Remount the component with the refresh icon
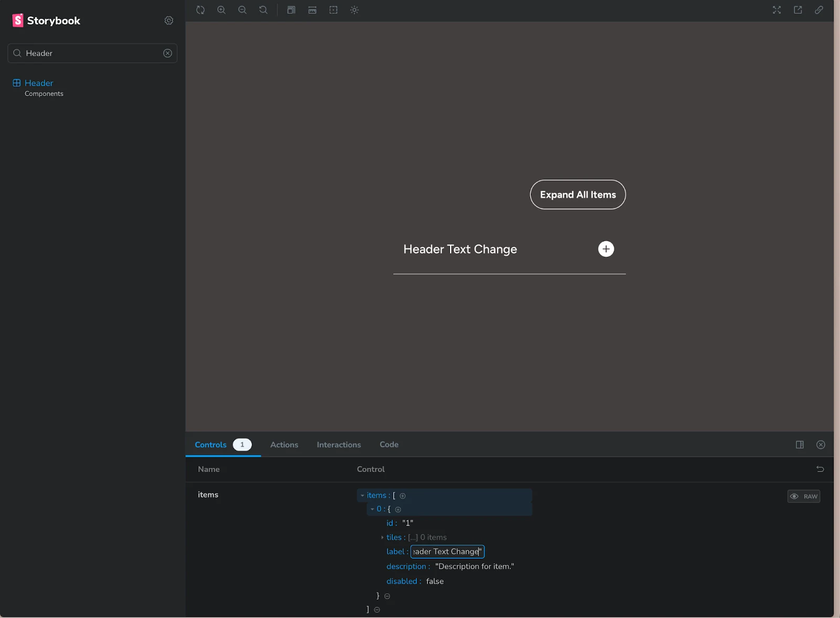840x618 pixels. 201,10
